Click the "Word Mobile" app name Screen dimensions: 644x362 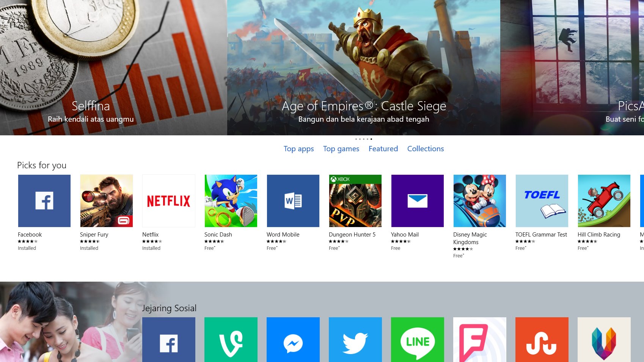coord(283,235)
